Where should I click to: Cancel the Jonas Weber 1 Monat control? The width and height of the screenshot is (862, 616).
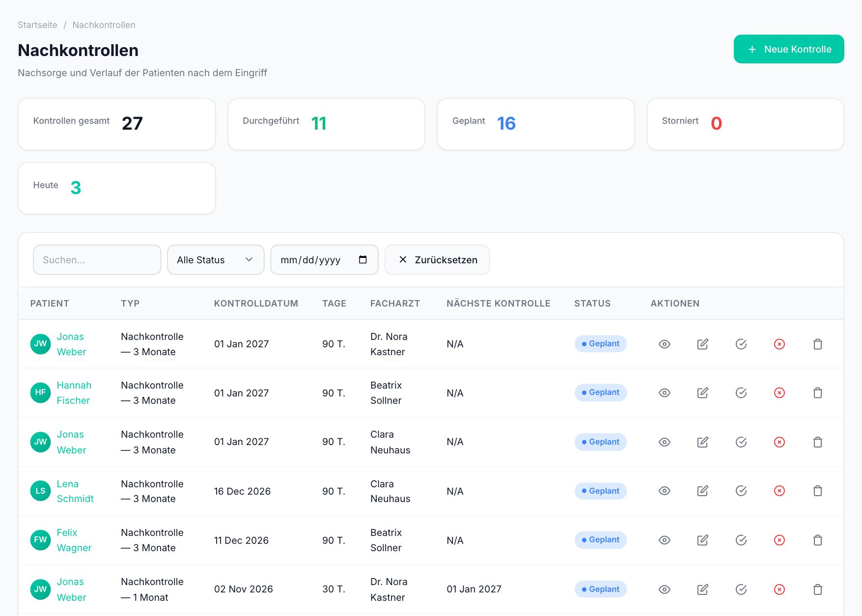tap(779, 589)
